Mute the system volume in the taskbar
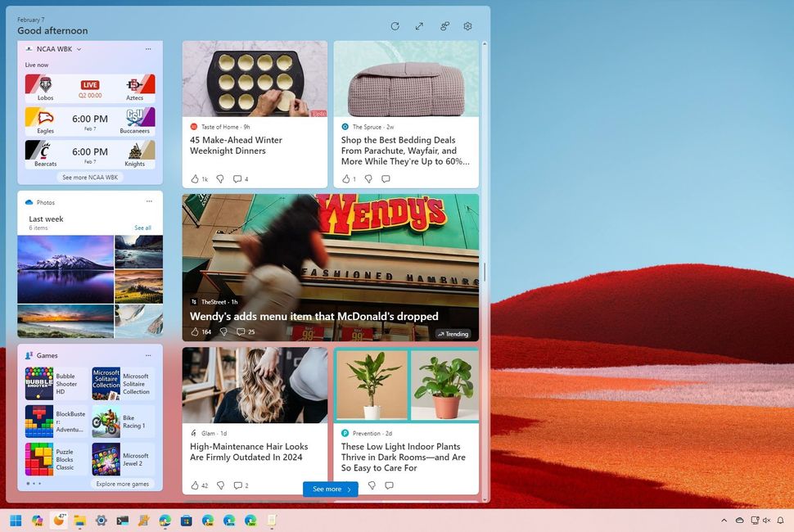 coord(765,521)
